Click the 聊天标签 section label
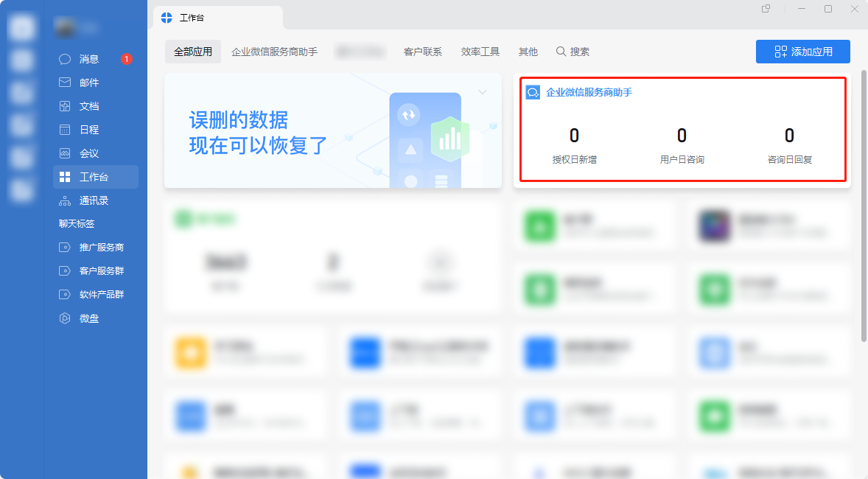Image resolution: width=868 pixels, height=479 pixels. point(77,224)
